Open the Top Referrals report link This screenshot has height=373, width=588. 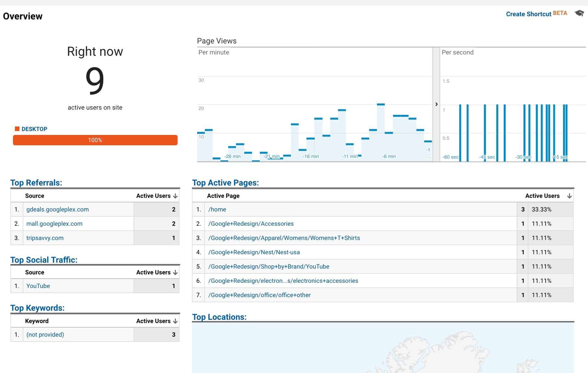36,183
